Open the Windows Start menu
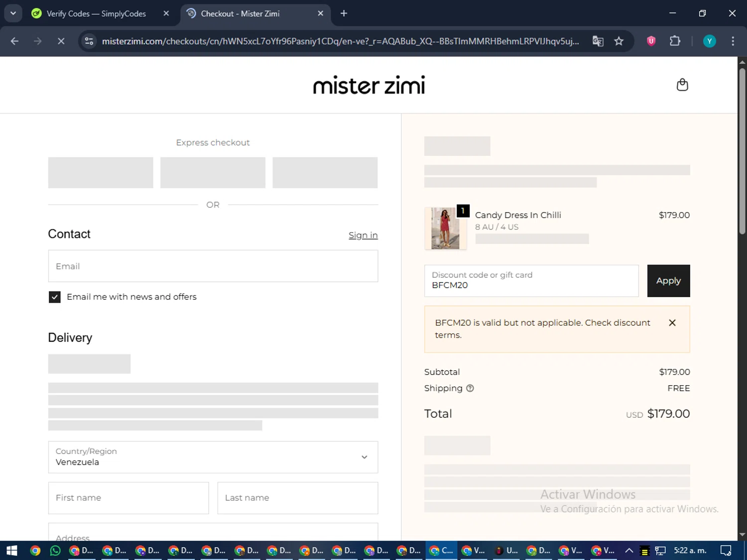The width and height of the screenshot is (747, 560). pos(11,551)
